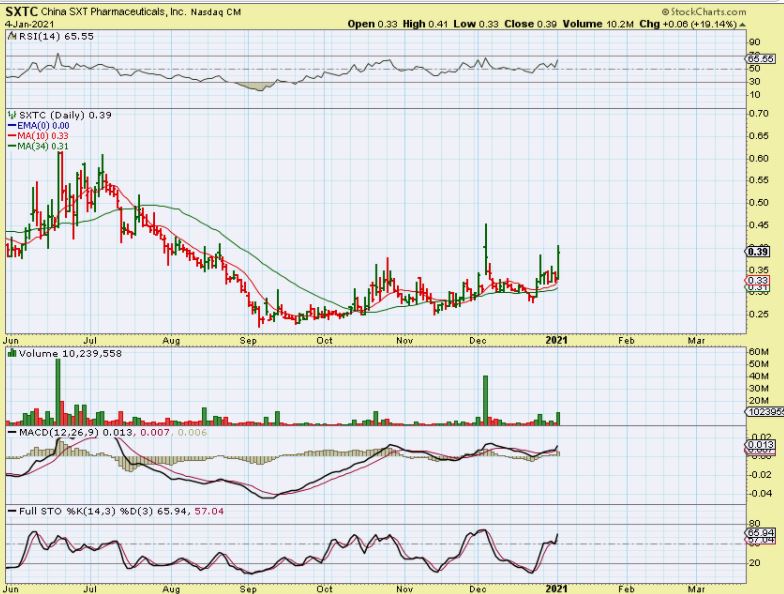Click the red MA(10) legend line marker
Viewport: 784px width, 594px height.
pyautogui.click(x=12, y=136)
